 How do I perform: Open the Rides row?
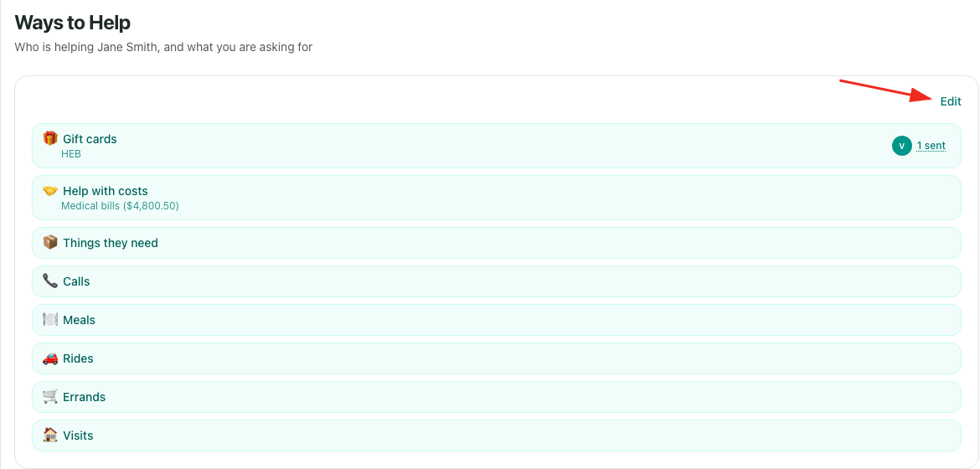496,358
